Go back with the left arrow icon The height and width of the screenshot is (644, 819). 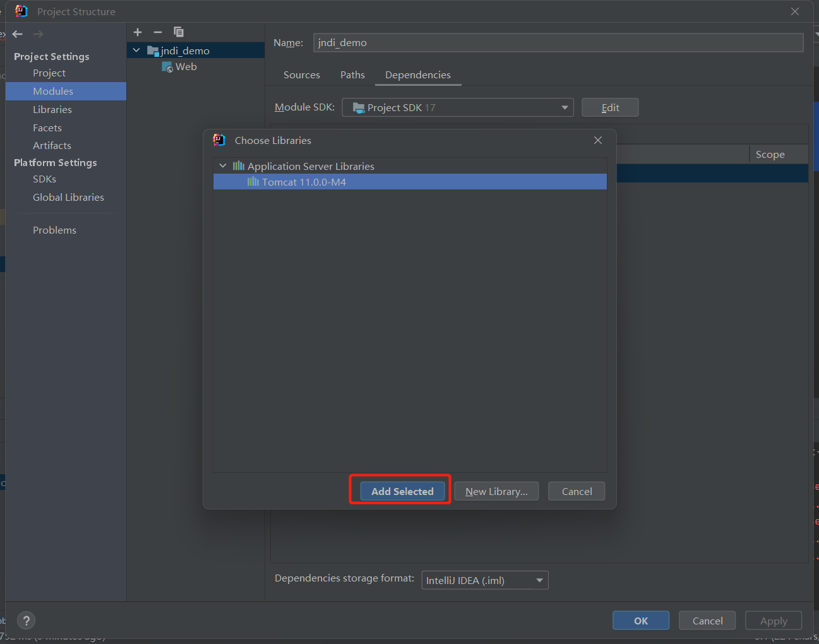[x=18, y=34]
